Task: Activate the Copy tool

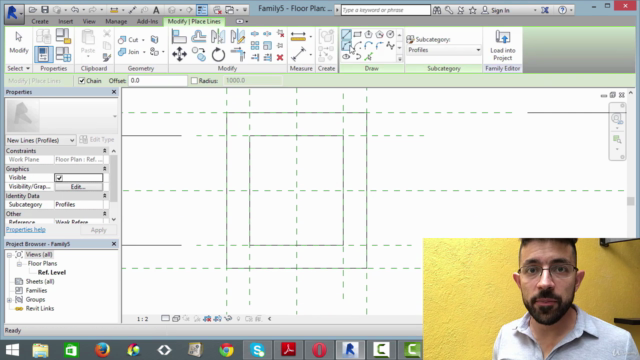Action: [199, 54]
